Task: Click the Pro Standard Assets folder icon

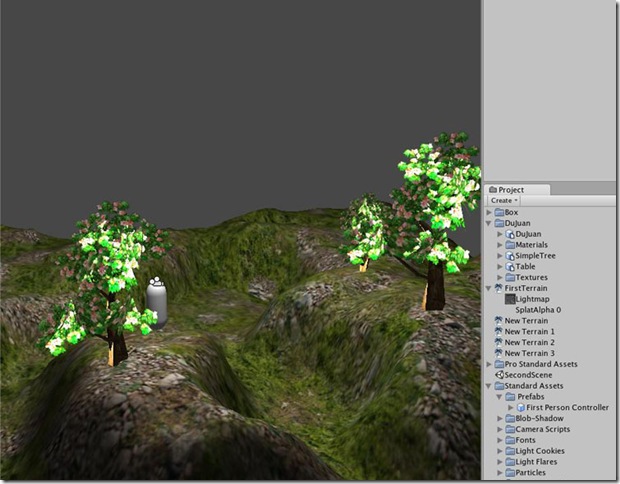Action: click(x=499, y=364)
